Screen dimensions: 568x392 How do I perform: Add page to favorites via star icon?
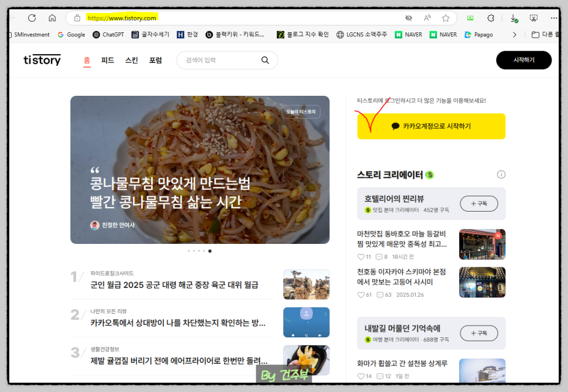[x=446, y=18]
